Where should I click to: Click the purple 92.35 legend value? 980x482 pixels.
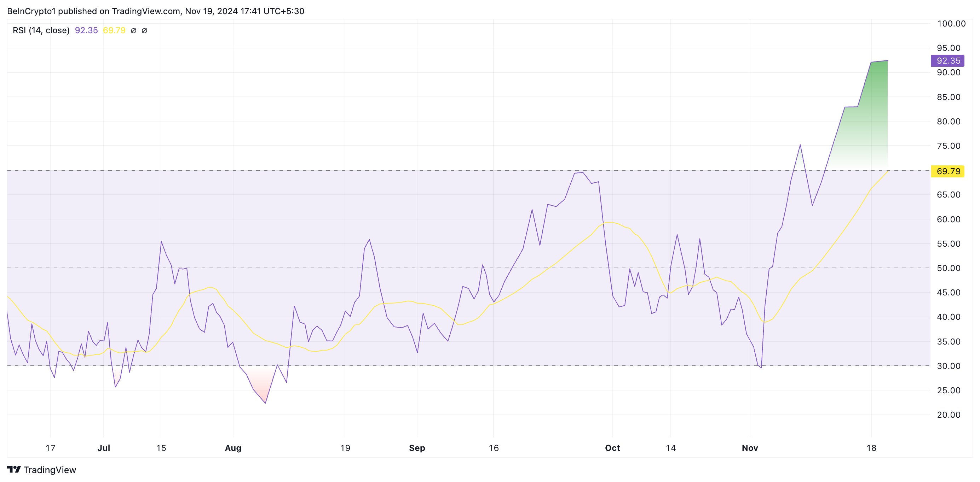(86, 30)
